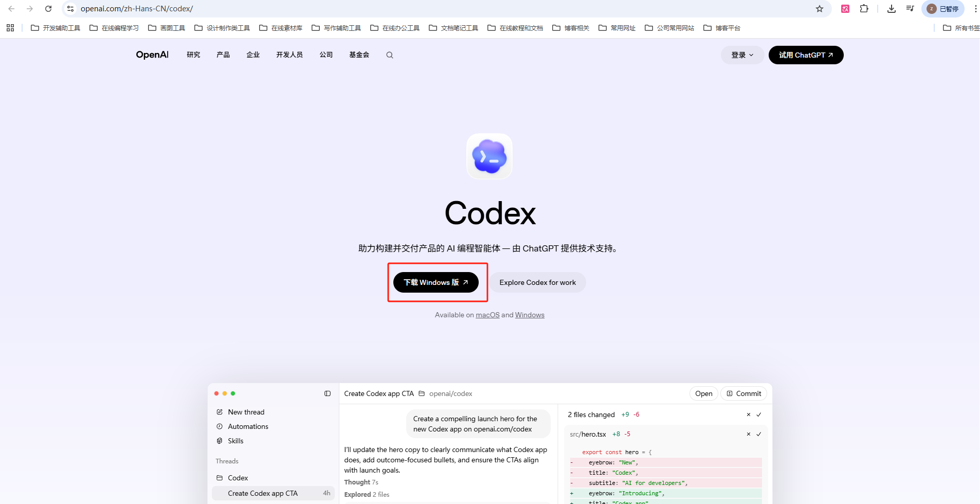Toggle sidebar icon in Codex app preview
Image resolution: width=980 pixels, height=504 pixels.
pos(328,393)
